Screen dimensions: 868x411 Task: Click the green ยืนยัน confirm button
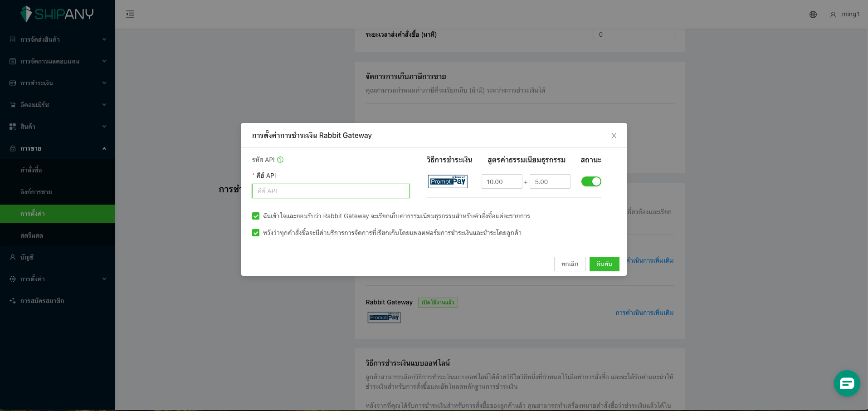point(604,264)
